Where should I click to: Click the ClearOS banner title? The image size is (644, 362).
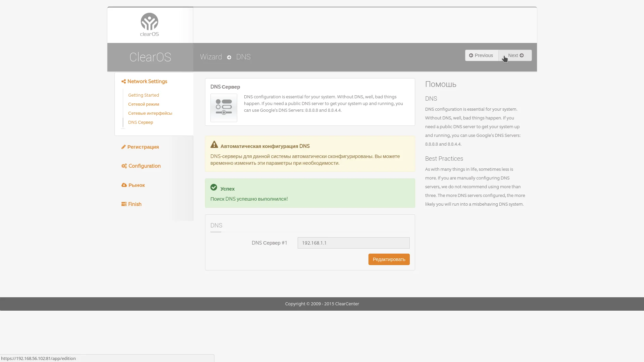click(x=150, y=57)
